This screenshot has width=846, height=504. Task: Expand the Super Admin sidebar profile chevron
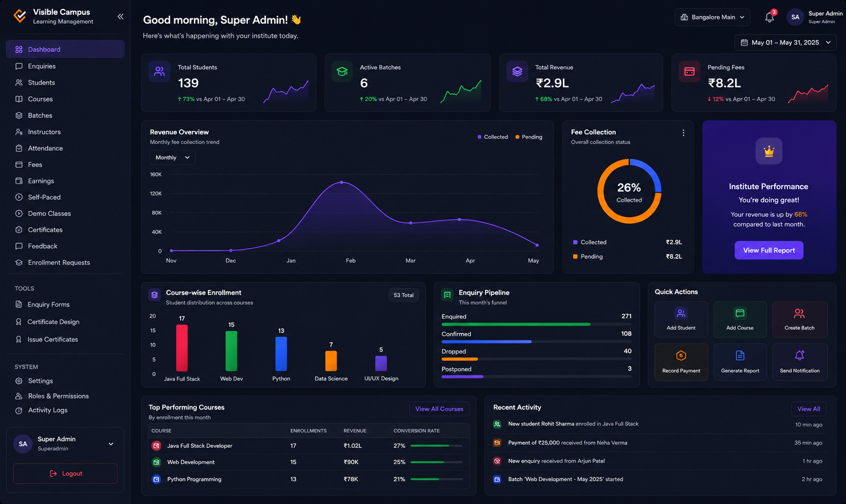coord(111,444)
